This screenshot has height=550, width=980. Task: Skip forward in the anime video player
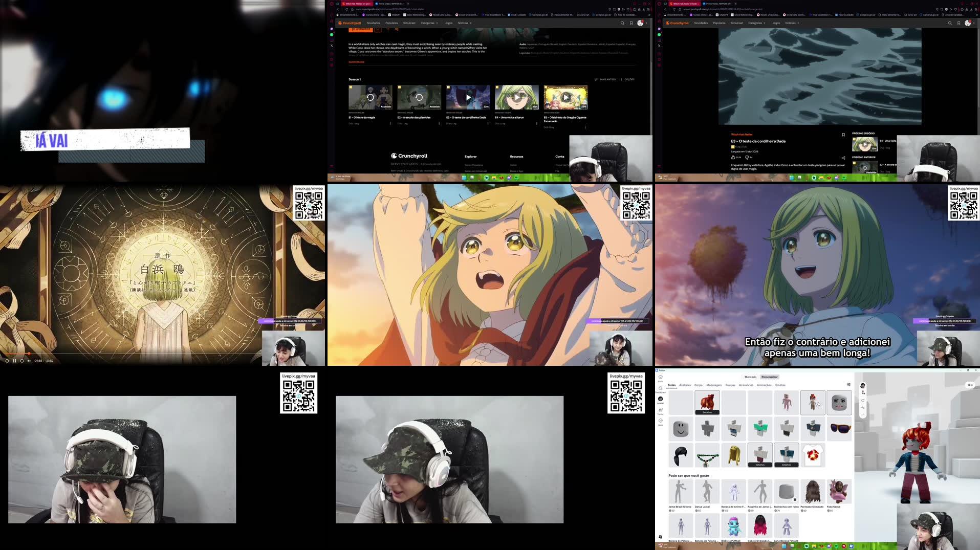coord(21,361)
